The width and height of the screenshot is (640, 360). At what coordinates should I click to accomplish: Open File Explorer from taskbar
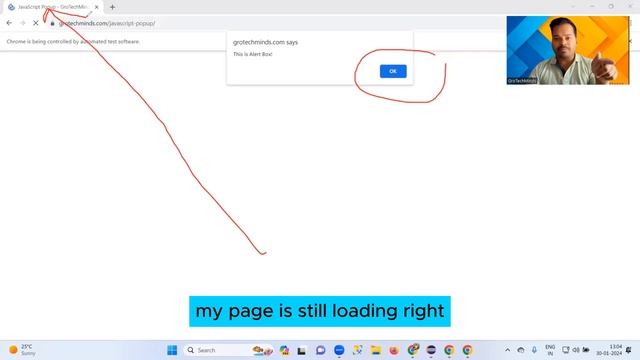click(376, 350)
